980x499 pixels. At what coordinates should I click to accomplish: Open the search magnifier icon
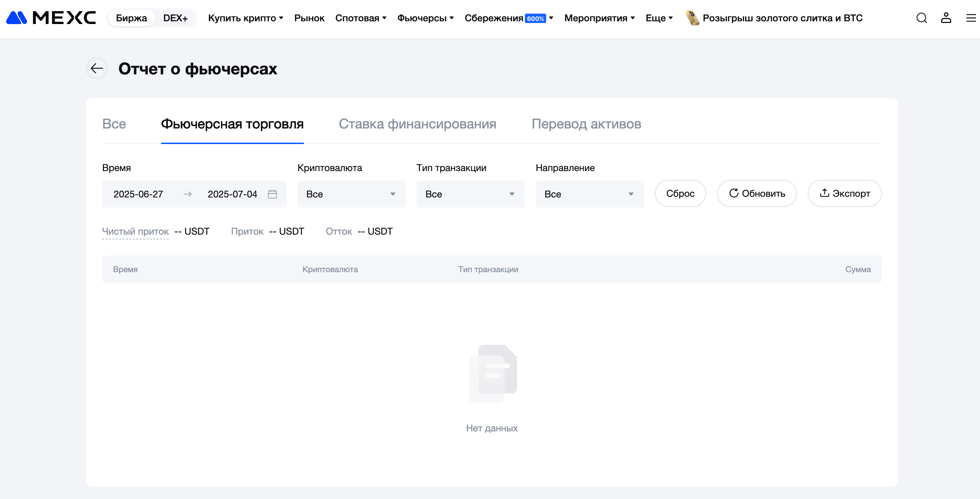pyautogui.click(x=921, y=18)
